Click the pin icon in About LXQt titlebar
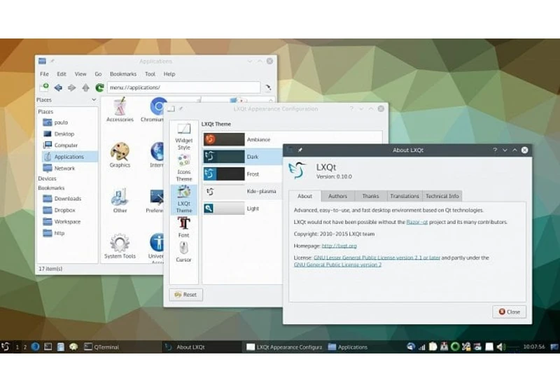The width and height of the screenshot is (560, 392). pos(300,150)
